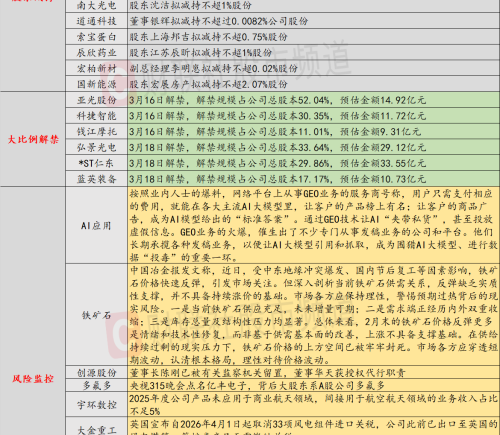Click the cell with 预估金额10.73亿元

tap(313, 179)
